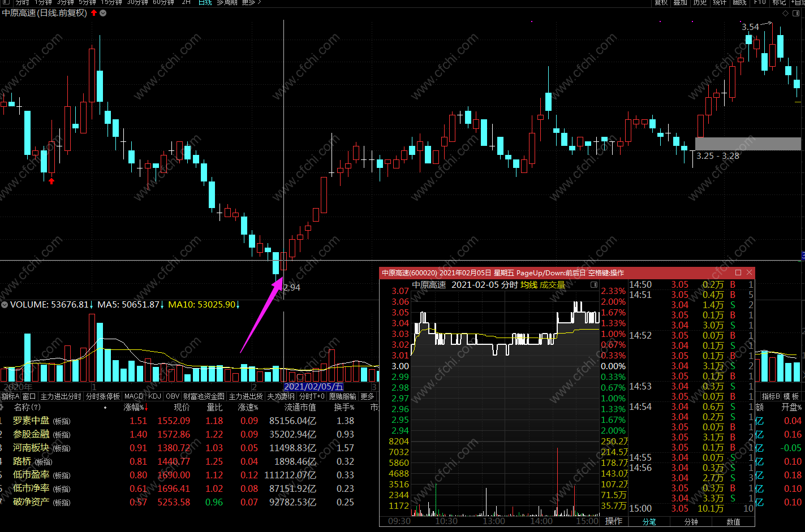Select the MACD indicator
The image size is (805, 532).
pyautogui.click(x=134, y=396)
